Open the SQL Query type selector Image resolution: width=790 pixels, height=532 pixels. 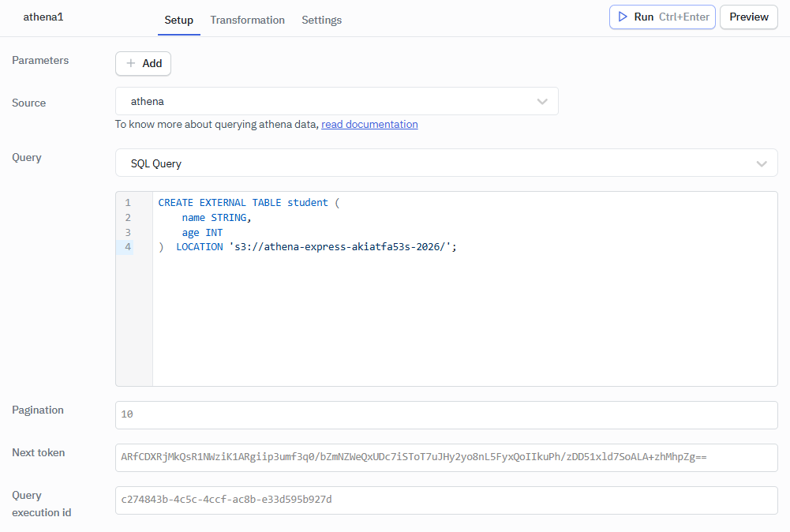pyautogui.click(x=434, y=163)
